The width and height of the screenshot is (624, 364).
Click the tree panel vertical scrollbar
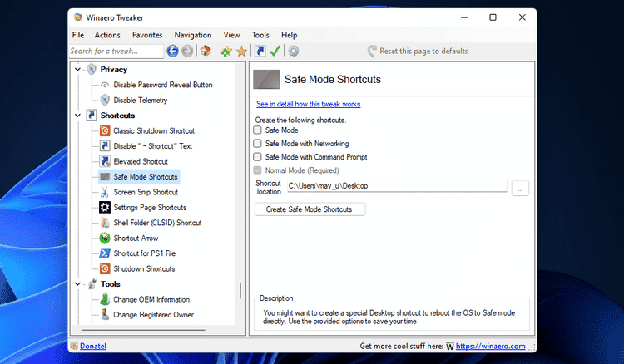coord(240,291)
